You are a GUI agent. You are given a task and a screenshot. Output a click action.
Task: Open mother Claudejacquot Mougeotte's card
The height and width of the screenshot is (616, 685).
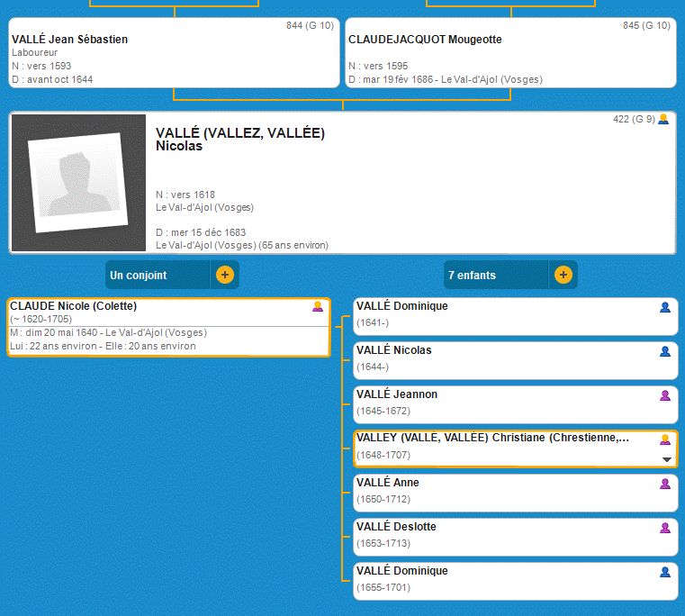(x=425, y=40)
